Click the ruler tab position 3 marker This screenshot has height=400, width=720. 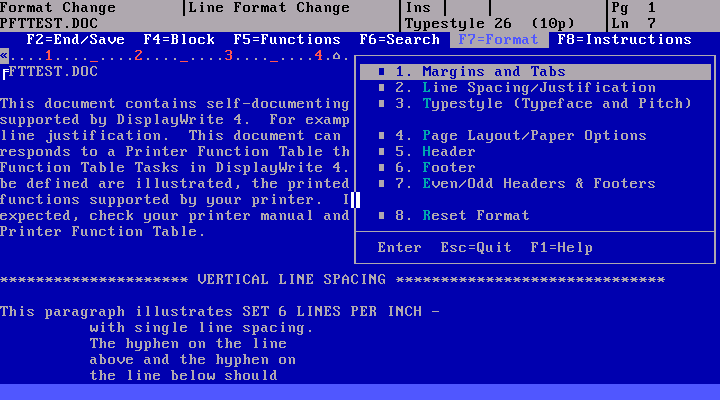229,56
